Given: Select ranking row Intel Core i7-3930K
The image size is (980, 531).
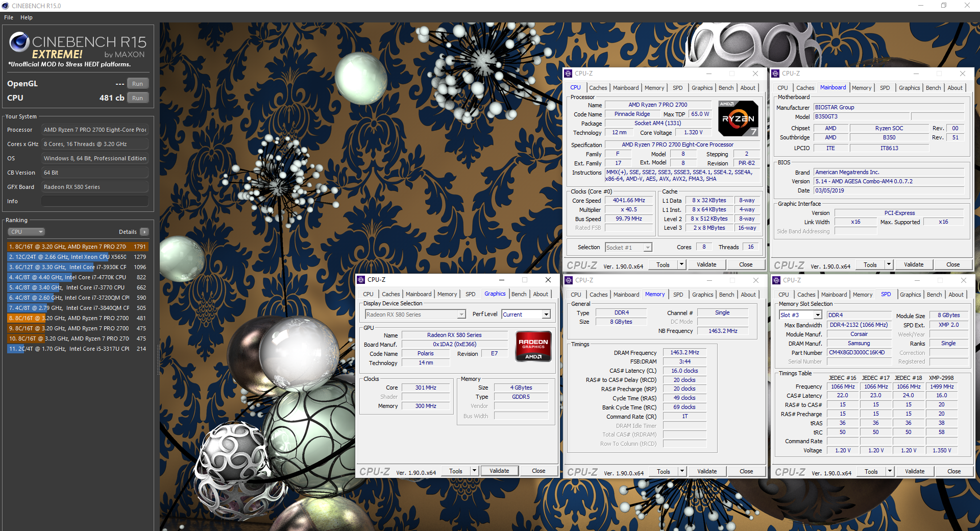Looking at the screenshot, I should click(x=78, y=267).
